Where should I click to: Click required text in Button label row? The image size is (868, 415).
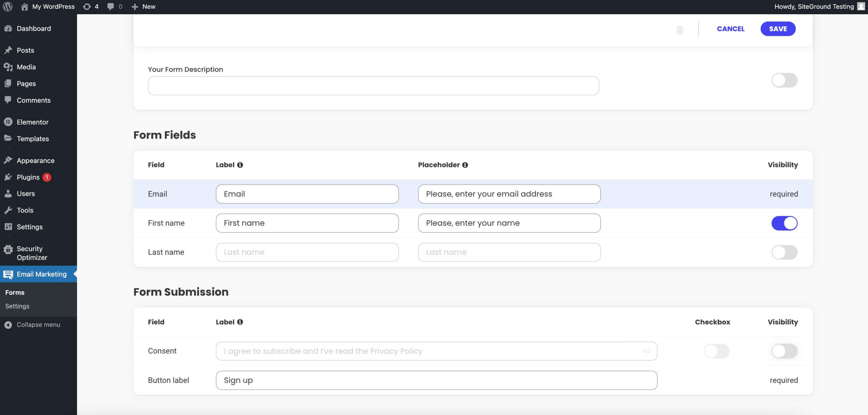point(784,380)
